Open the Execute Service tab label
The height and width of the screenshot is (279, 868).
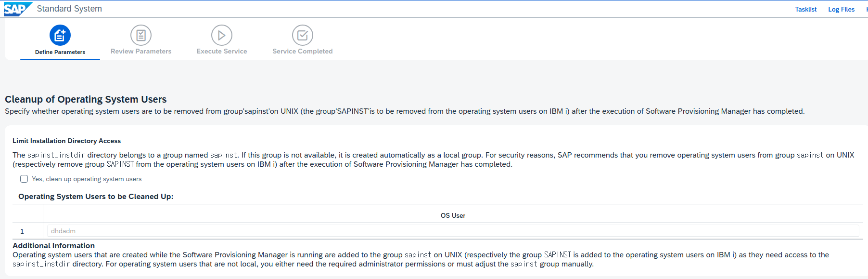222,51
